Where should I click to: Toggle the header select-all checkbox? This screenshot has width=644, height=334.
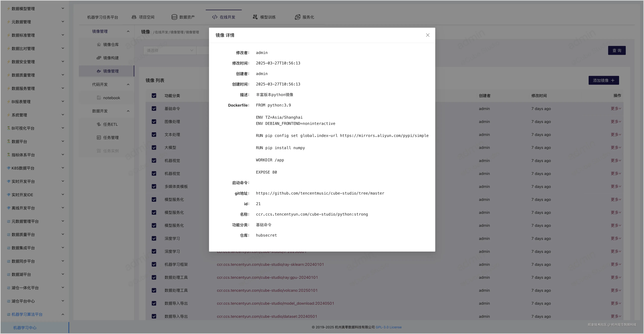pyautogui.click(x=154, y=96)
